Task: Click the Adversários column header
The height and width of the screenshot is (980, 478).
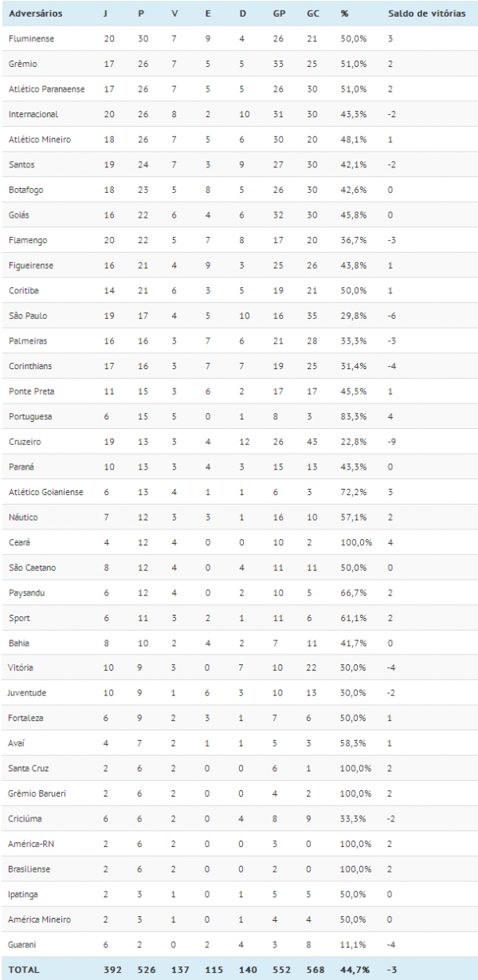Action: [34, 14]
